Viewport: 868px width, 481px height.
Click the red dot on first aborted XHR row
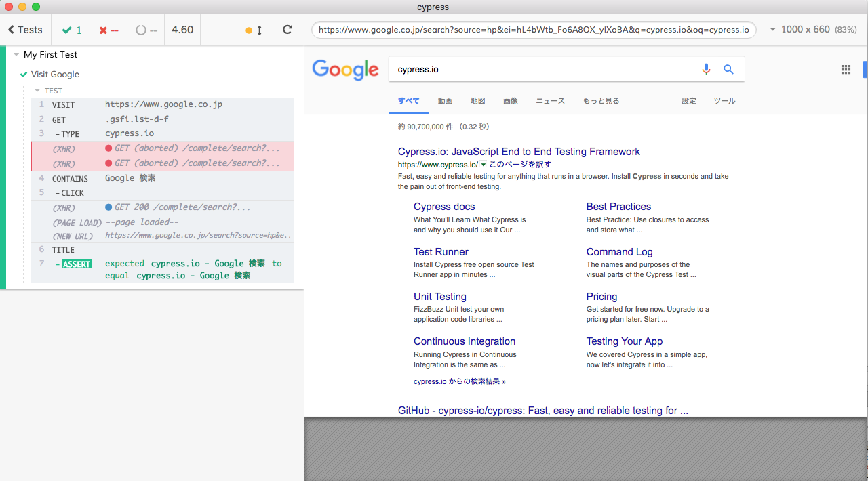pyautogui.click(x=108, y=148)
